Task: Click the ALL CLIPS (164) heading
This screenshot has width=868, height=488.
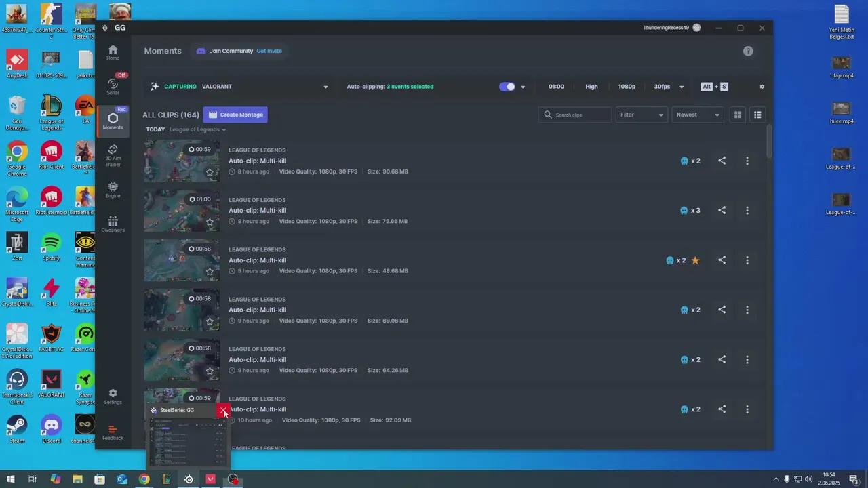Action: click(x=171, y=115)
